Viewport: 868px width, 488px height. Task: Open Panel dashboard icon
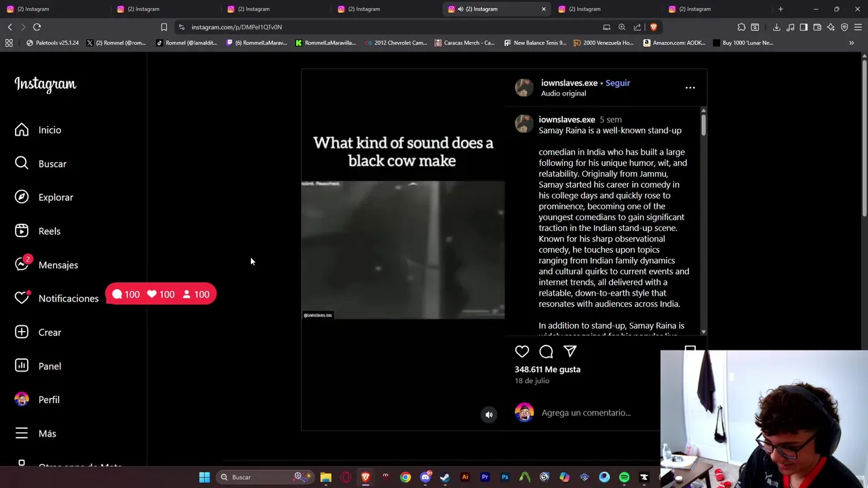tap(22, 366)
